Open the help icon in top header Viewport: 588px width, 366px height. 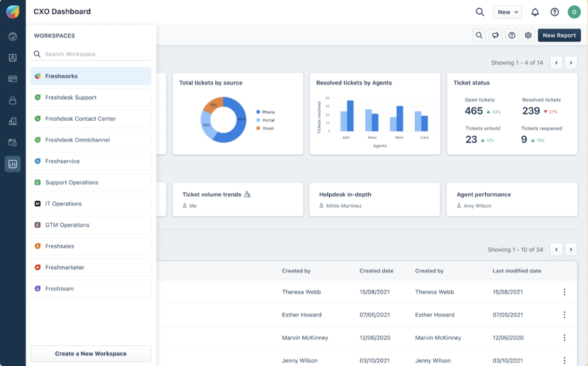click(555, 12)
